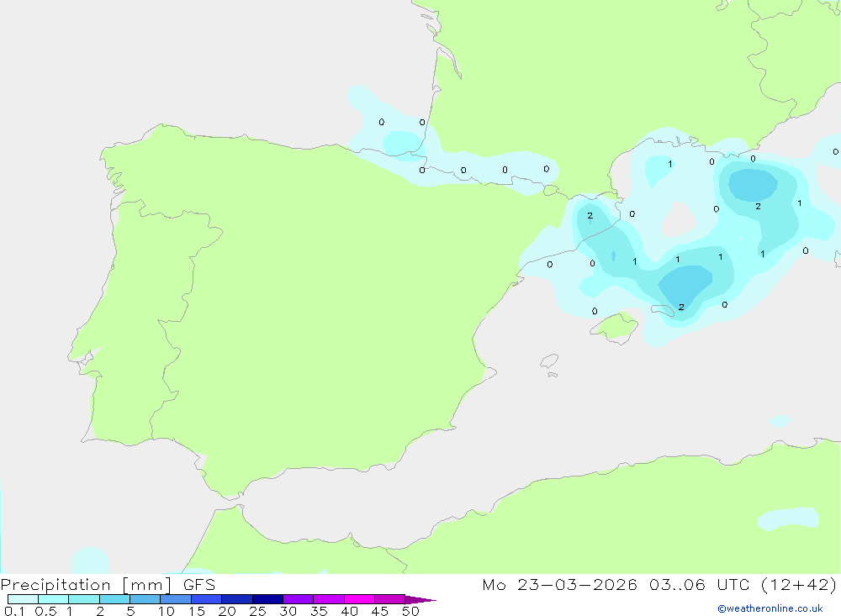Image resolution: width=841 pixels, height=616 pixels.
Task: Click the '0.1' legend scale label
Action: tap(14, 611)
